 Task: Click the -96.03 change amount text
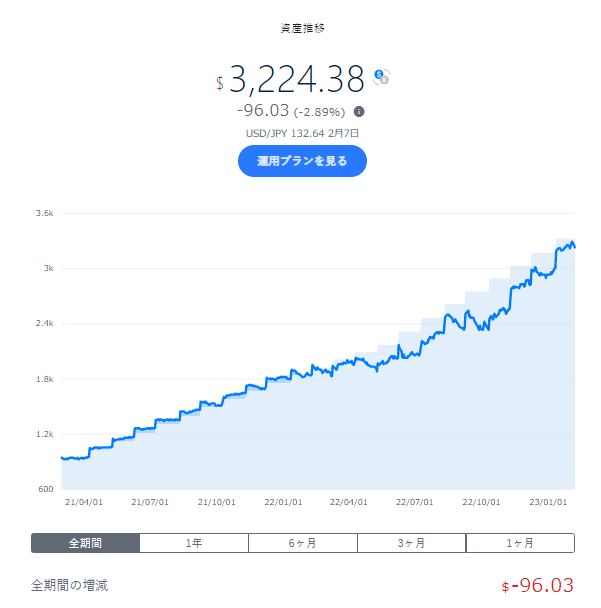click(x=263, y=111)
